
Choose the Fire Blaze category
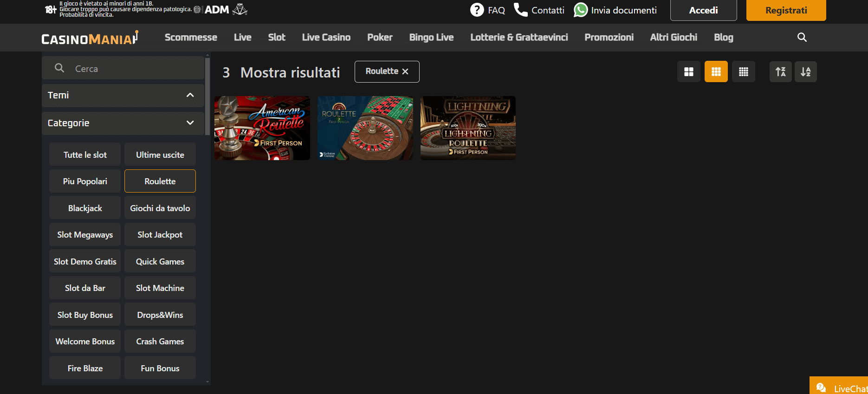click(x=85, y=368)
